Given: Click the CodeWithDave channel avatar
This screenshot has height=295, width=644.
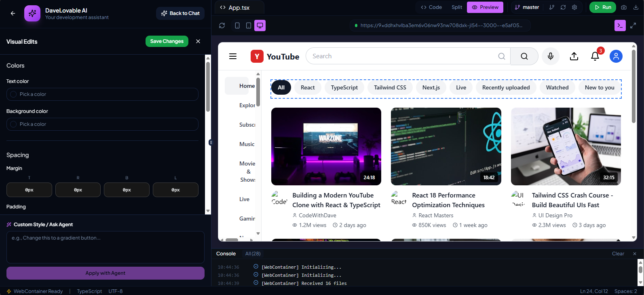Looking at the screenshot, I should coord(279,198).
